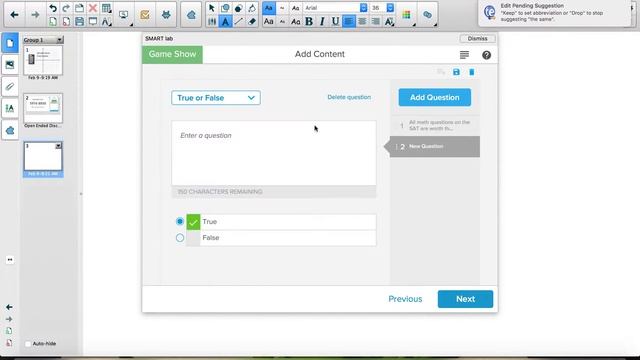Save question set with blue disk icon
The image size is (640, 360).
pyautogui.click(x=456, y=72)
